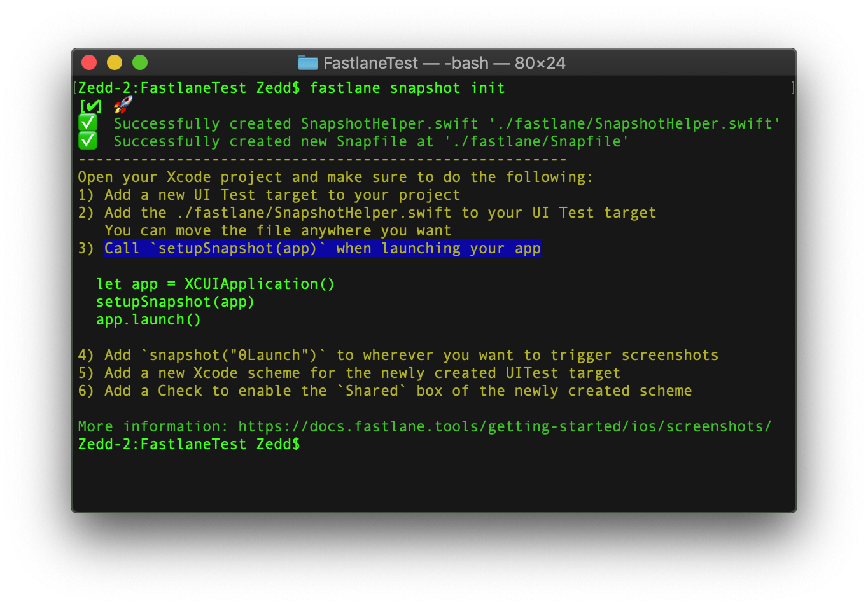Click line 'Open your Xcode project and make sure'
Image resolution: width=868 pixels, height=607 pixels.
pos(335,177)
